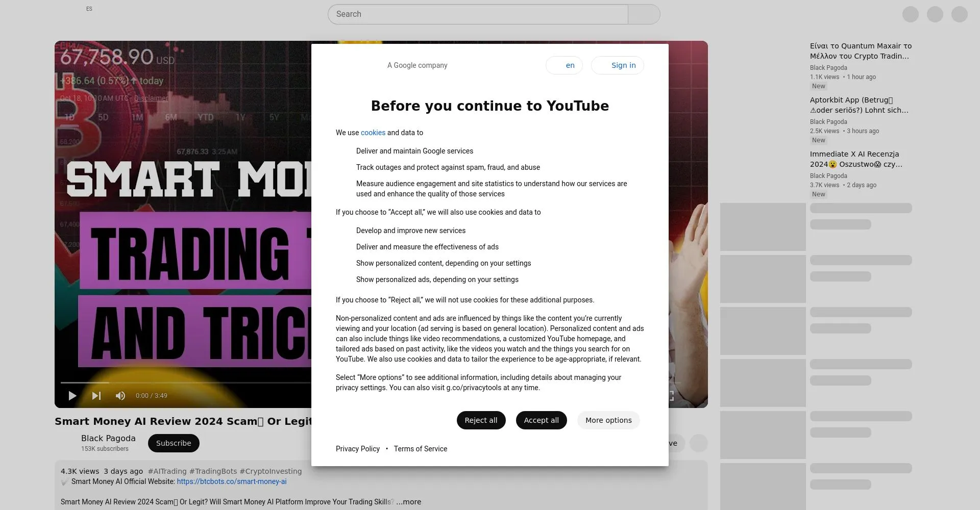Click the 0:00 / 3:49 time display

pyautogui.click(x=152, y=396)
